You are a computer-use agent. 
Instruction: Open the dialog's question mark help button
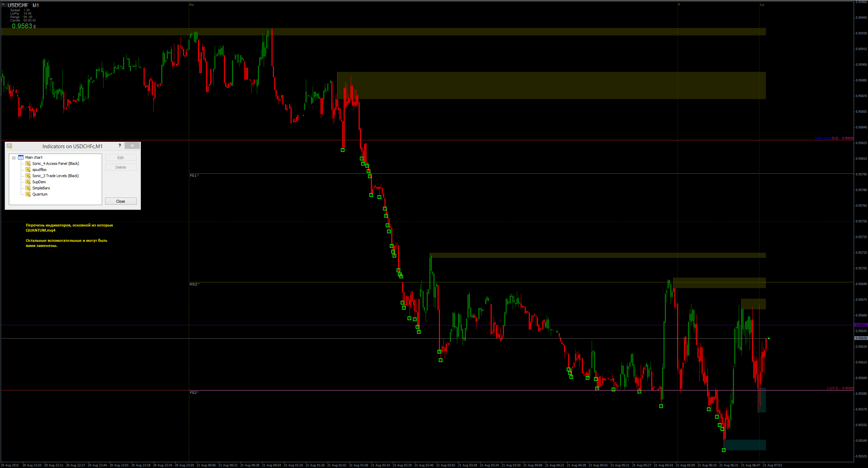120,146
